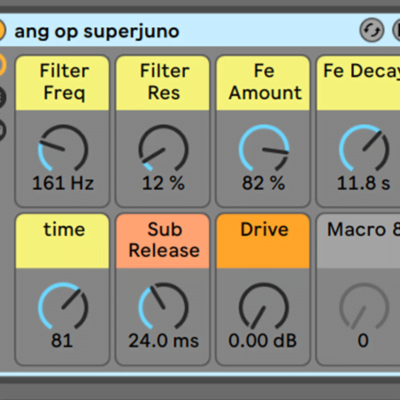Select the orange Drive label
Screen dimensions: 400x400
tap(263, 241)
